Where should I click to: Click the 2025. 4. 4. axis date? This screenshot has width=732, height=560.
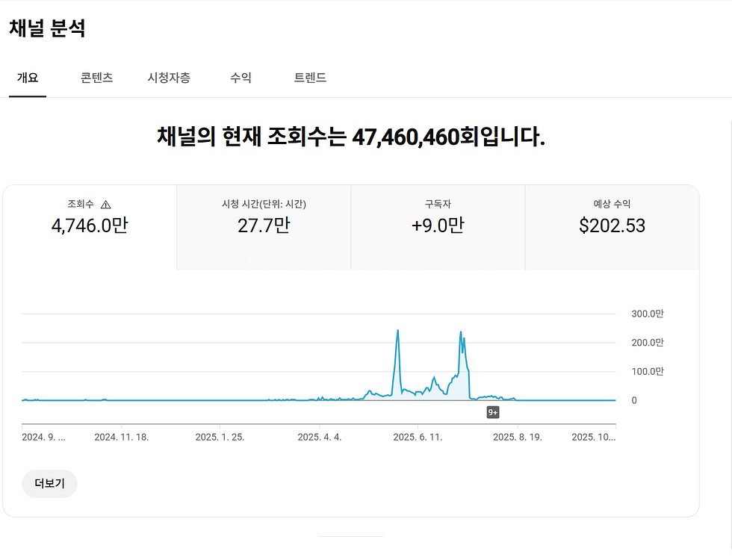(320, 438)
